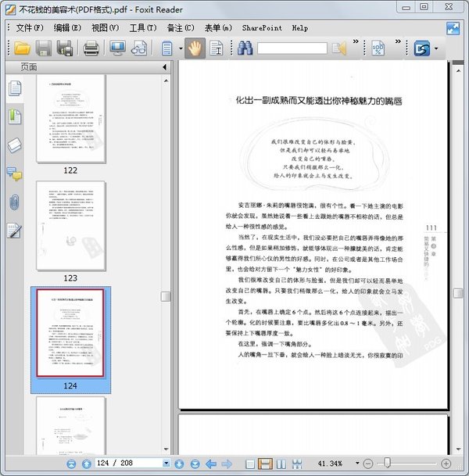Zoom out with the minus button

[368, 463]
